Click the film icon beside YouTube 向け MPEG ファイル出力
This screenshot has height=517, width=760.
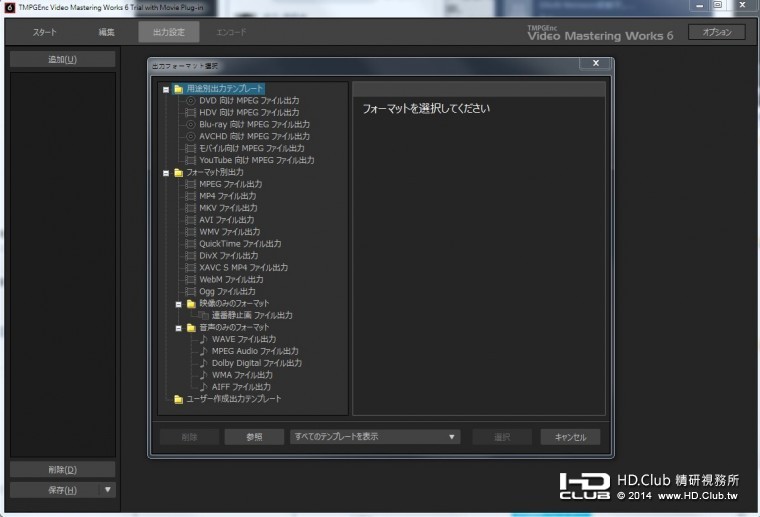point(190,160)
